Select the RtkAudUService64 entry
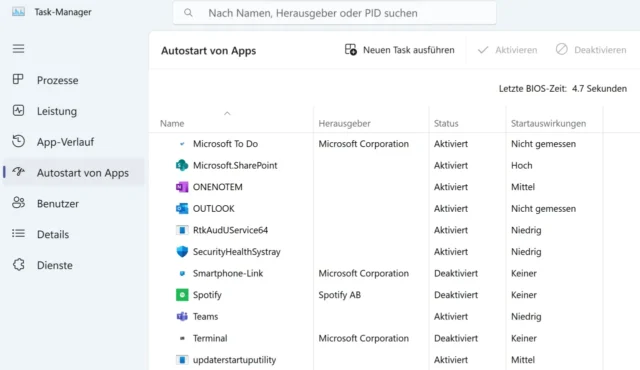 tap(230, 230)
